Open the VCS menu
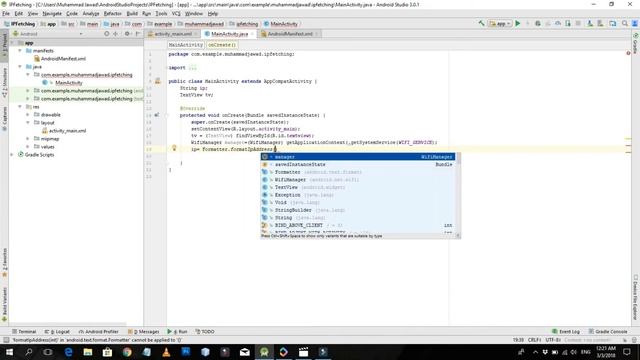Viewport: 640px width, 360px height. point(176,13)
